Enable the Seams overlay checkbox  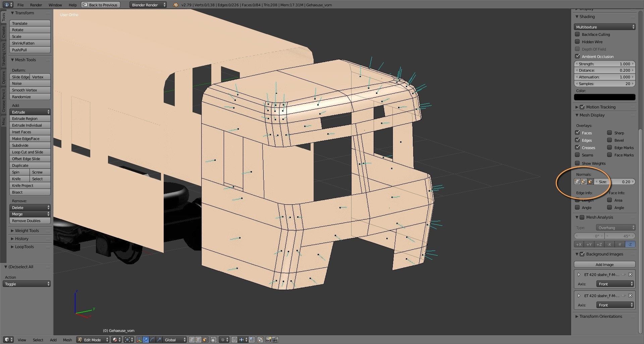[x=577, y=155]
